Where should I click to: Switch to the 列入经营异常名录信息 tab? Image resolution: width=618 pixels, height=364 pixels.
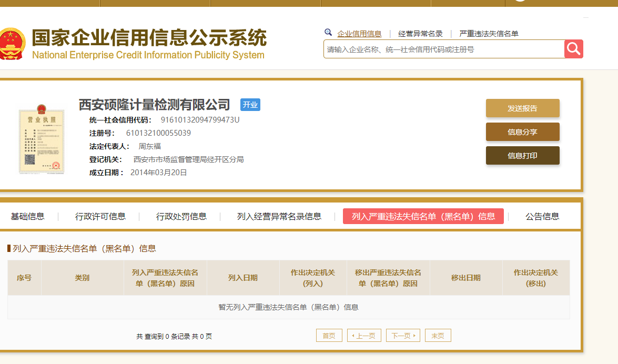pyautogui.click(x=279, y=217)
